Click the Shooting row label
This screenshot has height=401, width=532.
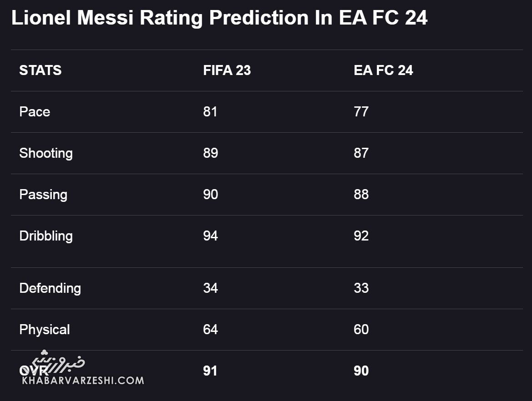coord(46,153)
